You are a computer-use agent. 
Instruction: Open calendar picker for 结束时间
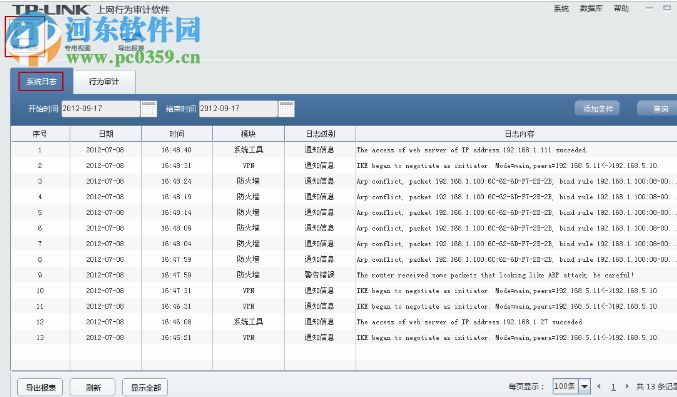click(286, 108)
